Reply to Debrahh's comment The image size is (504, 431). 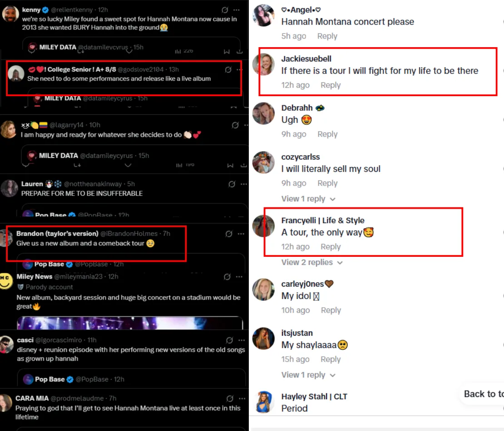tap(327, 134)
